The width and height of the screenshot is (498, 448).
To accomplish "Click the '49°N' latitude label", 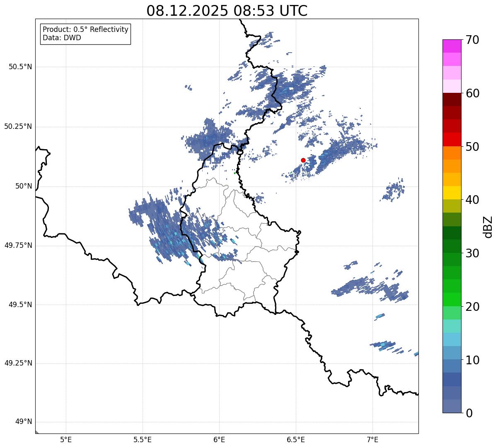I will [24, 422].
